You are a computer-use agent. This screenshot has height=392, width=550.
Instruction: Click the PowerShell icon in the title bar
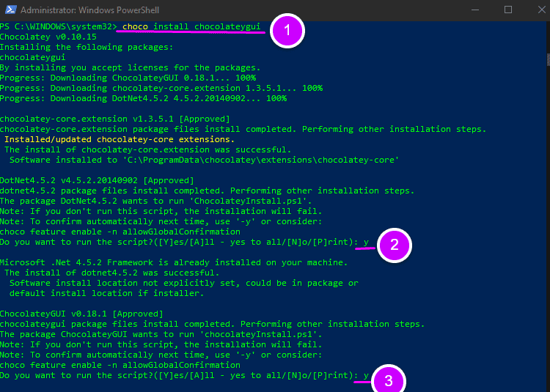pyautogui.click(x=11, y=10)
